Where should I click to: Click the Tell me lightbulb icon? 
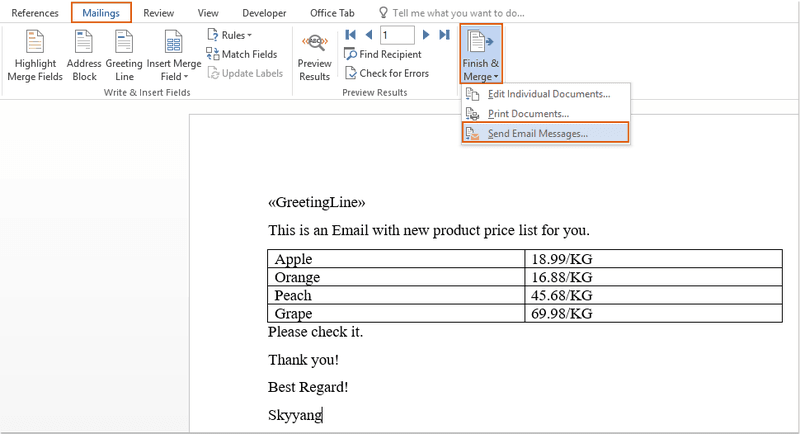(x=383, y=12)
